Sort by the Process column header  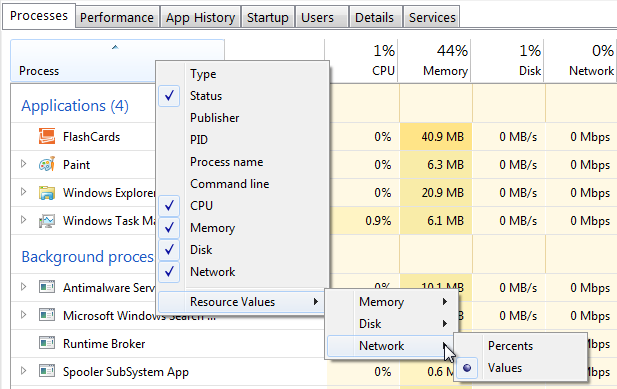click(117, 60)
